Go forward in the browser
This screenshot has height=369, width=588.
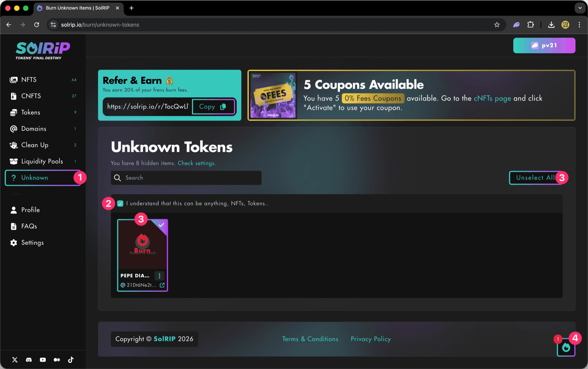click(23, 25)
